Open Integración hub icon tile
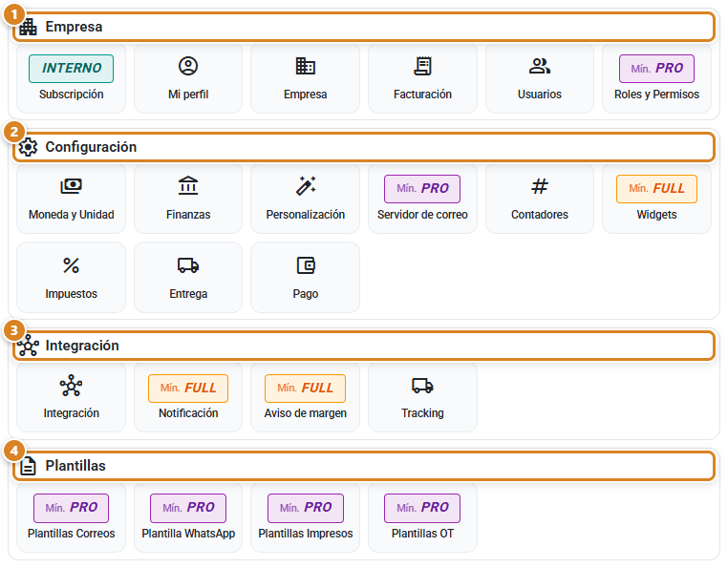Viewport: 728px width, 568px height. (71, 397)
